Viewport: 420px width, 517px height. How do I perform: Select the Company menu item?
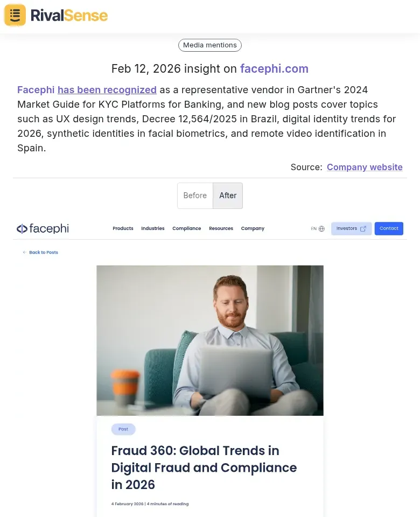[x=253, y=228]
